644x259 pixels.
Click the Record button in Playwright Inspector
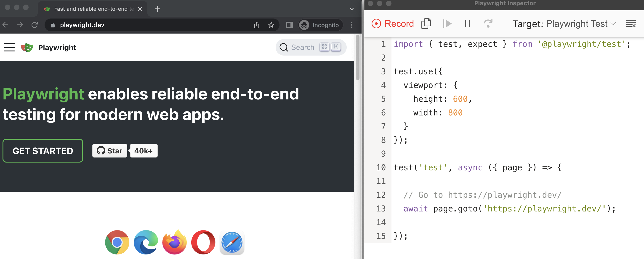392,24
